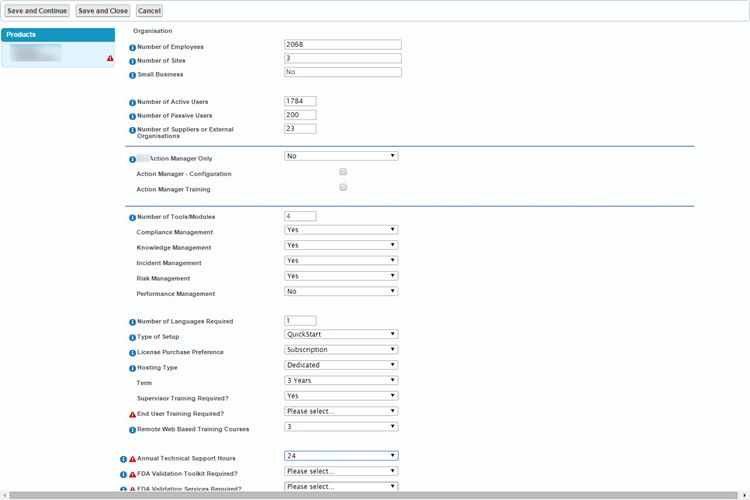
Task: Click info icon for License Purchase Preference
Action: [132, 353]
